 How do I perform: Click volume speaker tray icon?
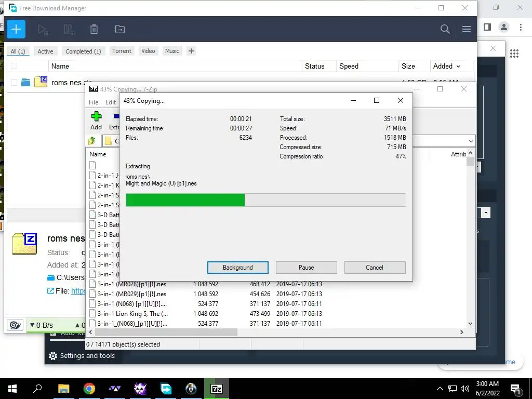tap(465, 389)
